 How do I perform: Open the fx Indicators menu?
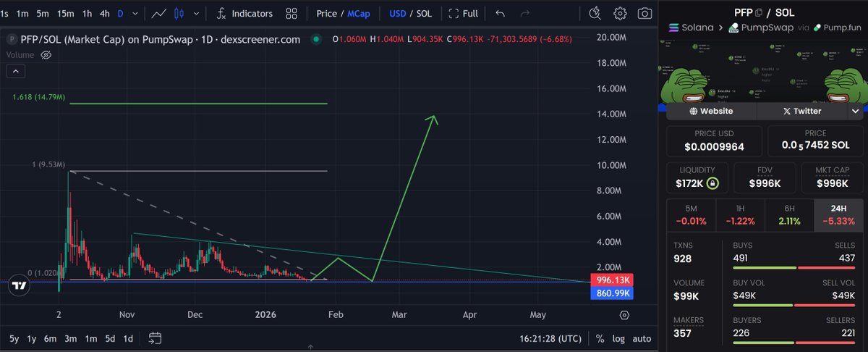[244, 13]
